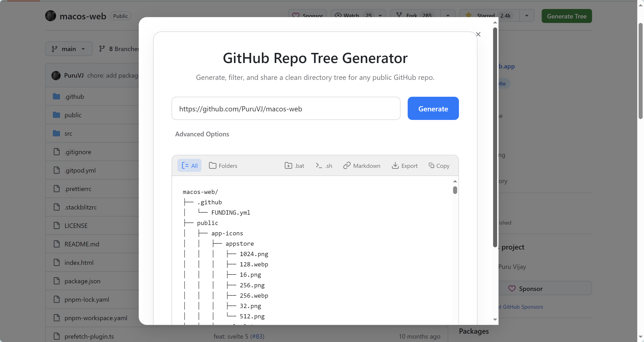The height and width of the screenshot is (342, 644).
Task: Open pnpm-lock.yaml file
Action: click(x=87, y=299)
